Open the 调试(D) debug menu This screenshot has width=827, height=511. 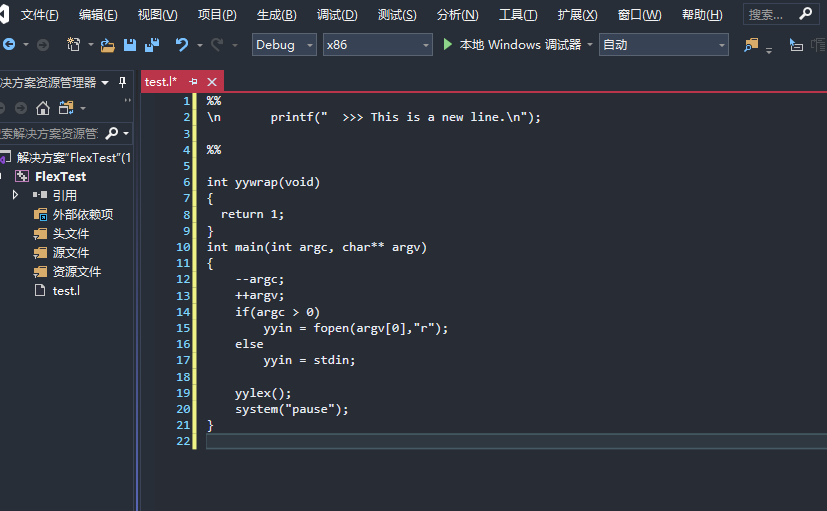click(x=337, y=15)
